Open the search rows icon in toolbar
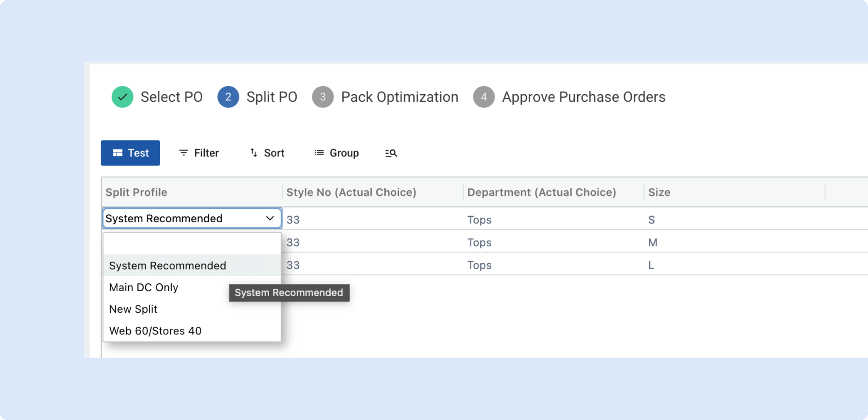The image size is (868, 420). pyautogui.click(x=391, y=153)
